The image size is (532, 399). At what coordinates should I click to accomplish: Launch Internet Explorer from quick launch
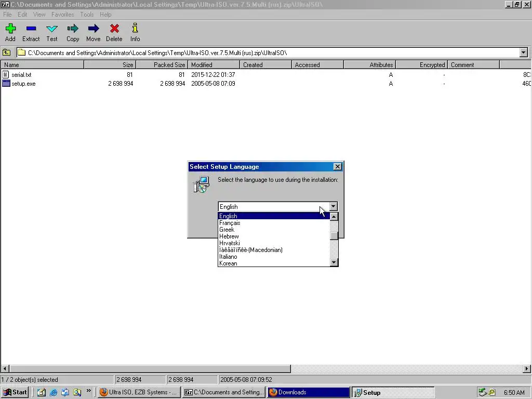(x=54, y=392)
